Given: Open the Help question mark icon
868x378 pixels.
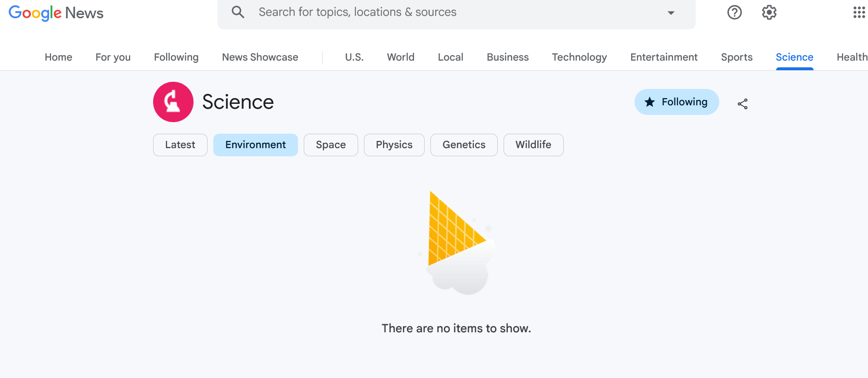Looking at the screenshot, I should click(734, 13).
